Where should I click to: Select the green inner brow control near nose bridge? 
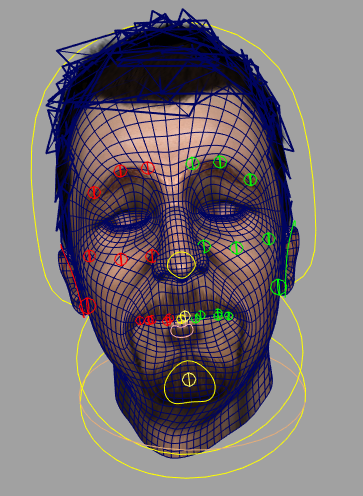tap(193, 163)
